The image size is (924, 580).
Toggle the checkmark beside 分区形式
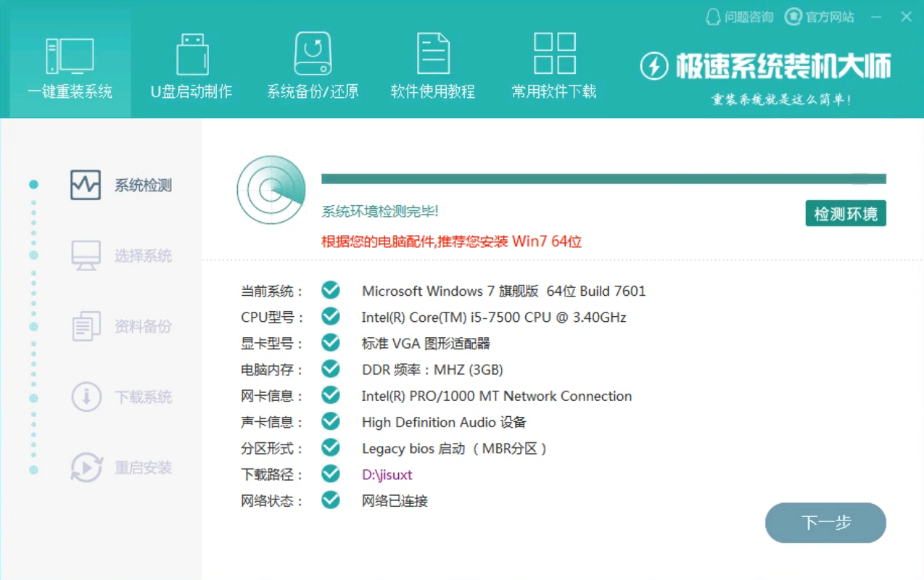[330, 447]
